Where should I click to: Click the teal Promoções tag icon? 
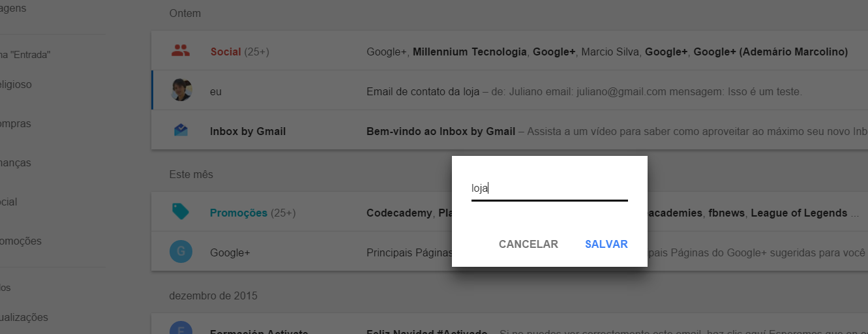pos(181,211)
